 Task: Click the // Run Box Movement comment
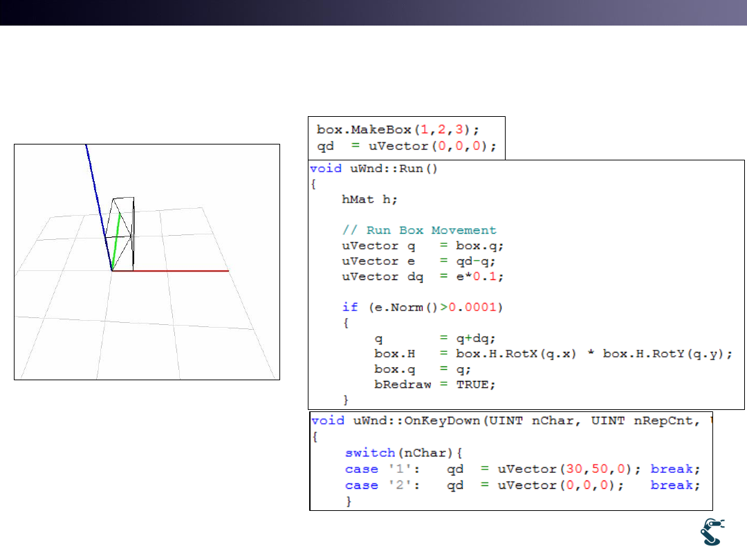point(419,230)
